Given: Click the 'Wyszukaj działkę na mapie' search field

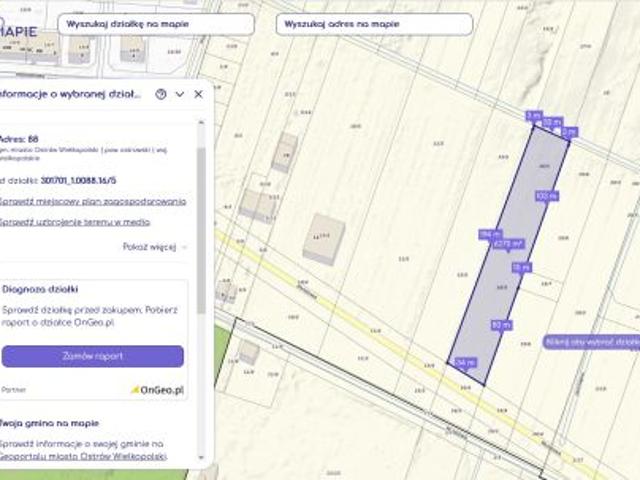Looking at the screenshot, I should point(156,24).
